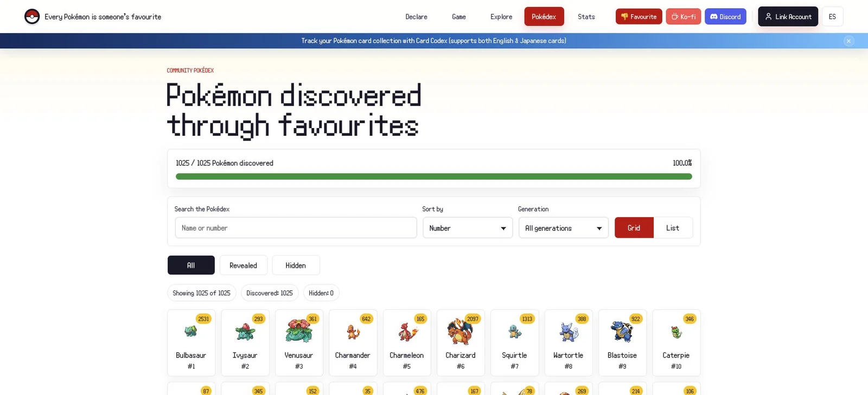The height and width of the screenshot is (395, 868).
Task: Filter by Hidden Pokémon
Action: point(296,265)
